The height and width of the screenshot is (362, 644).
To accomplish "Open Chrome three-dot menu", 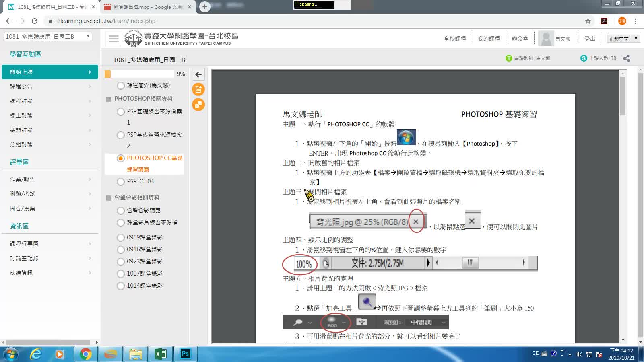I will pyautogui.click(x=635, y=21).
